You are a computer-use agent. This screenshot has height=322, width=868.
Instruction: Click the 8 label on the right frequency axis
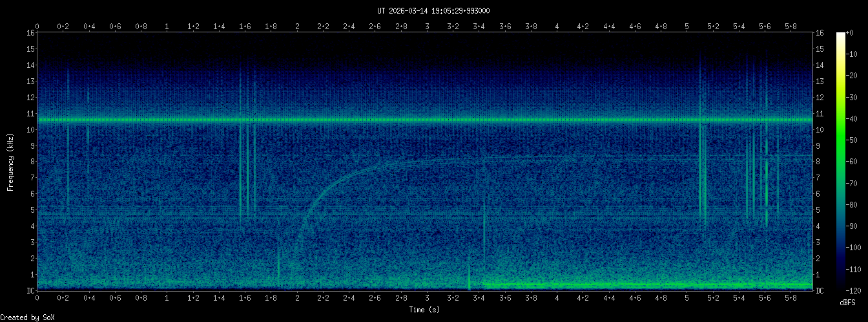(820, 162)
